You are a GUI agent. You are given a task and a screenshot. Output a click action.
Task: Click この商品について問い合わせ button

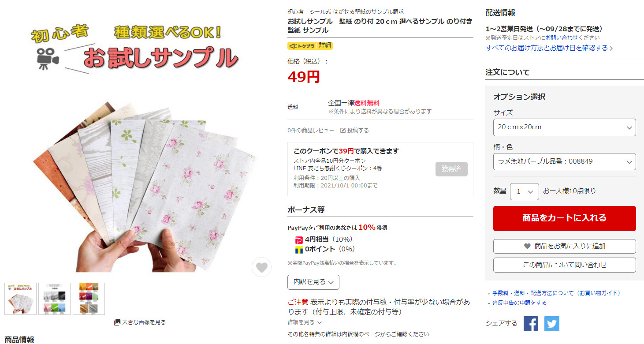tap(564, 265)
